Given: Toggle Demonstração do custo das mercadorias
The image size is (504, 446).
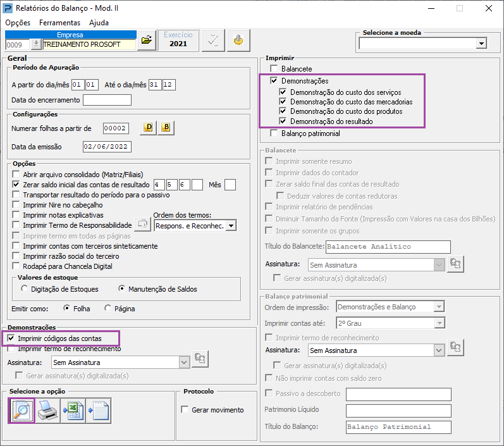Looking at the screenshot, I should (283, 102).
